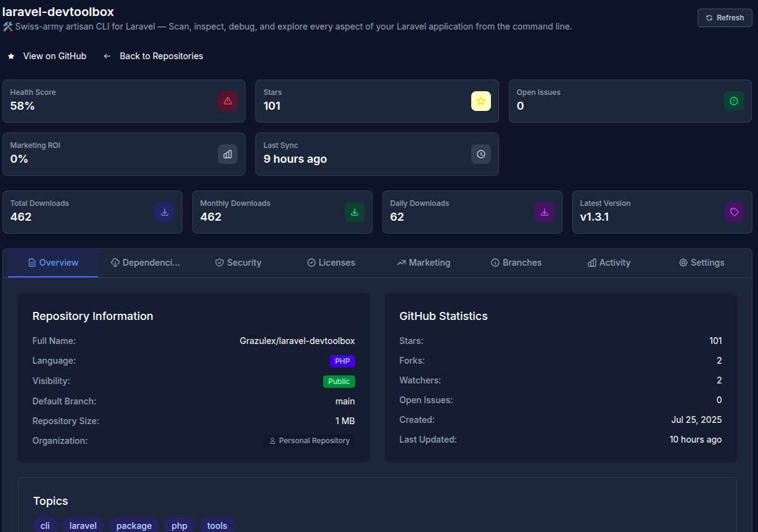The height and width of the screenshot is (532, 758).
Task: Click the 1 MB repository size value
Action: coord(345,421)
